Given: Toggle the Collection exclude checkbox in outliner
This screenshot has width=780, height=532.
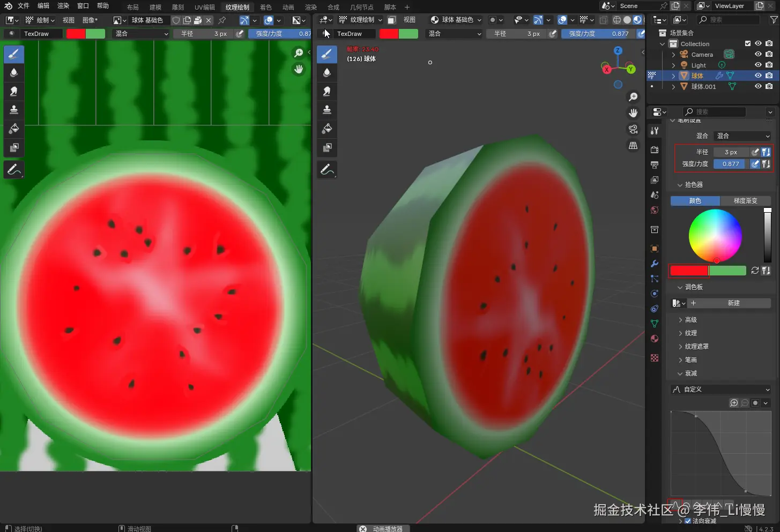Looking at the screenshot, I should 748,43.
